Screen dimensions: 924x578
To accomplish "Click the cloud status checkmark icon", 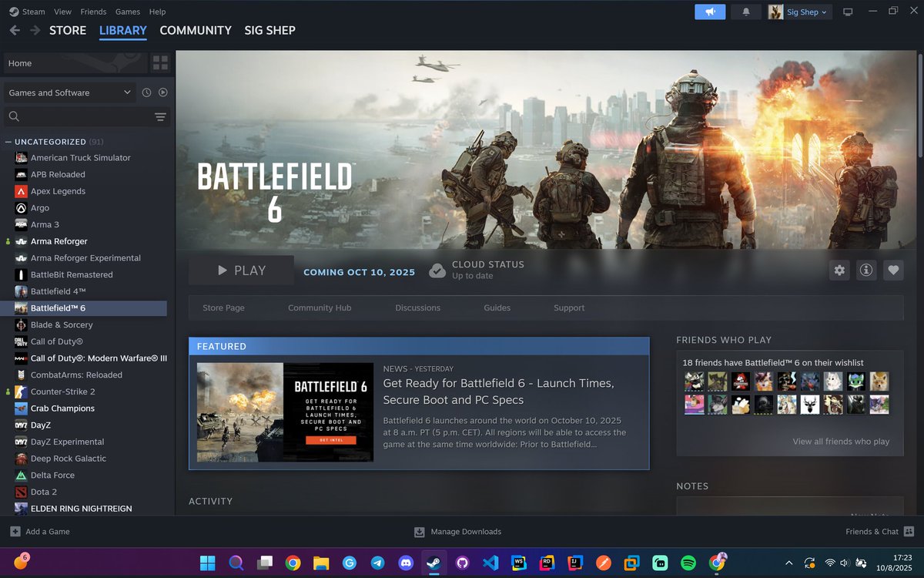I will pos(437,271).
